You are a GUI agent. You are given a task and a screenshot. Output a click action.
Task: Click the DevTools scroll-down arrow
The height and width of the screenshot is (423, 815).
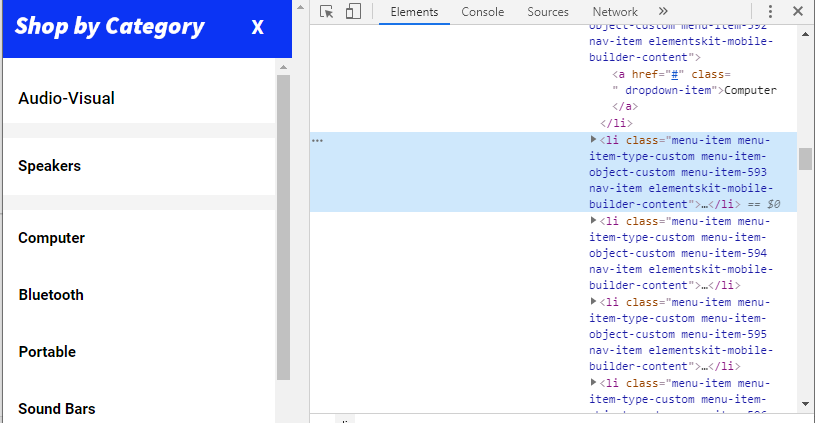[805, 404]
